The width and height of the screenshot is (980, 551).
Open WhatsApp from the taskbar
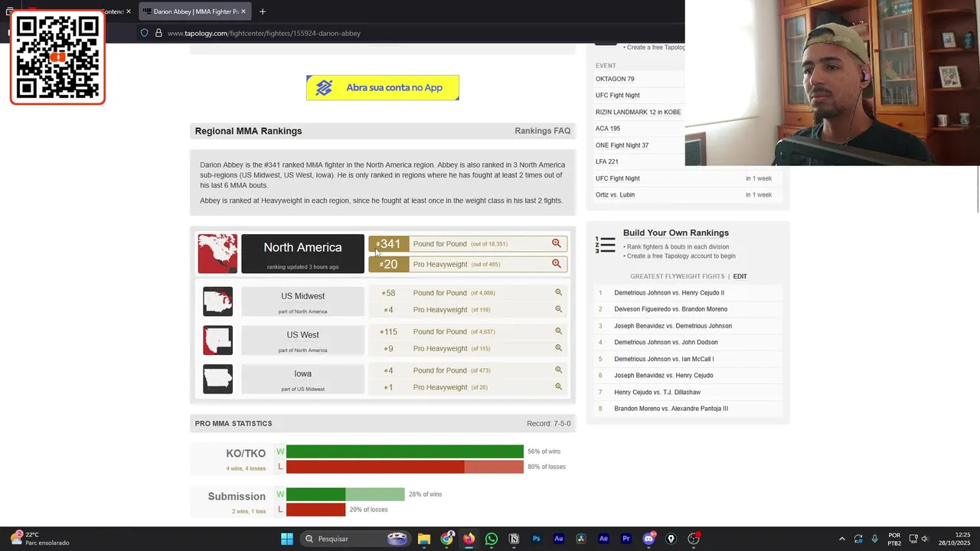[492, 539]
